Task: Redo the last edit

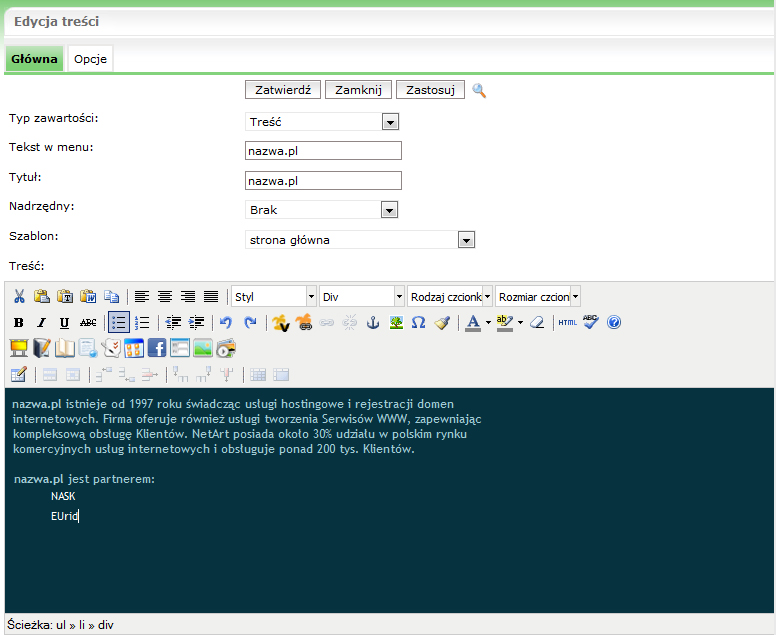Action: click(250, 323)
